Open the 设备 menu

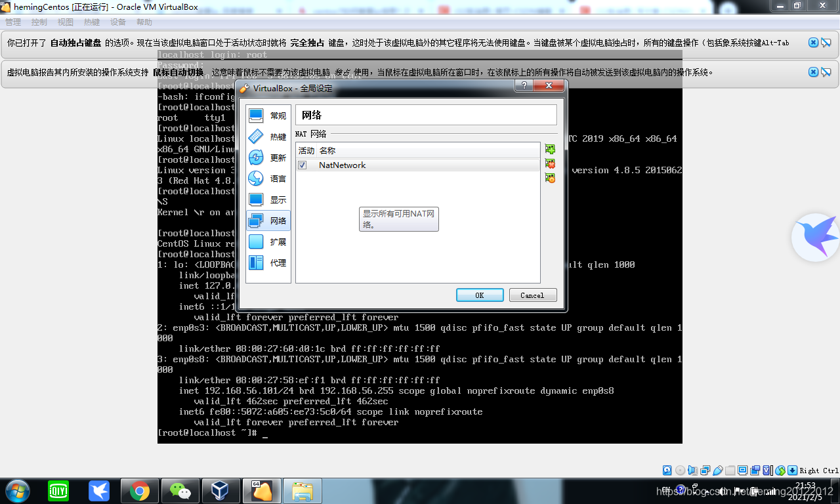(x=118, y=22)
